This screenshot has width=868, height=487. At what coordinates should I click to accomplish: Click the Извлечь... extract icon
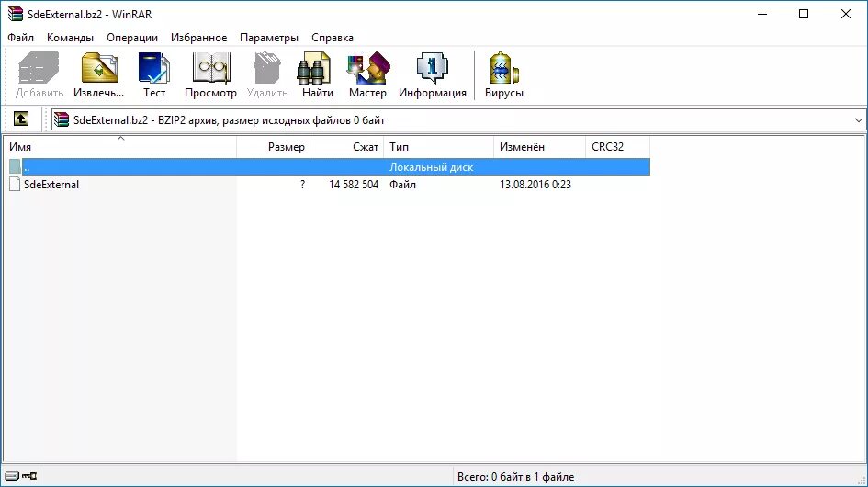pyautogui.click(x=99, y=68)
